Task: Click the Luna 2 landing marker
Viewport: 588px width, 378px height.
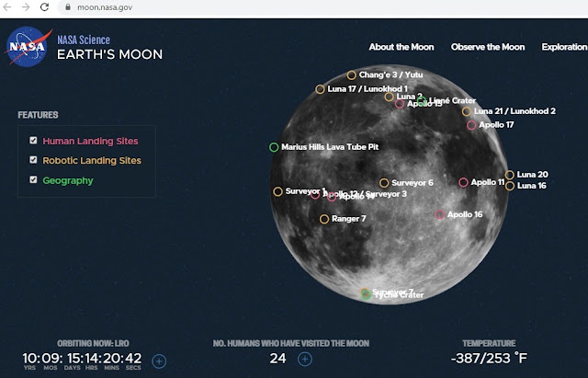Action: (390, 97)
